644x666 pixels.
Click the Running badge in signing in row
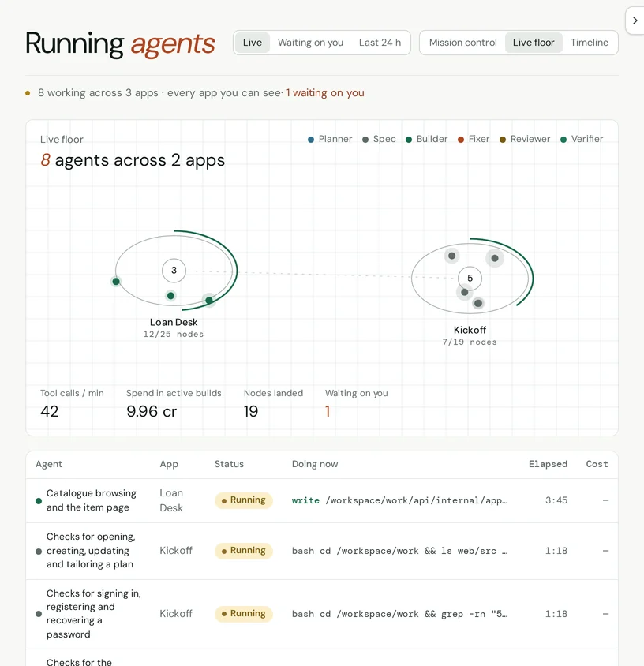click(x=243, y=614)
